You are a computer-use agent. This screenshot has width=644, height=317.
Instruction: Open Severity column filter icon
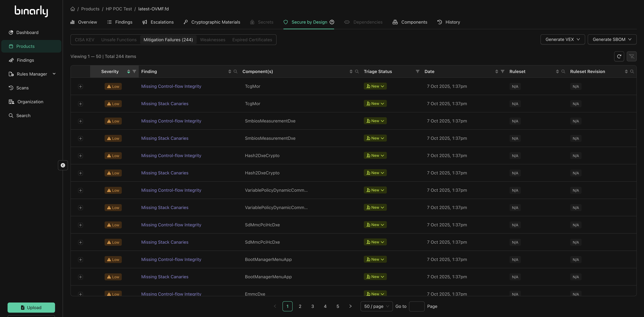[134, 72]
